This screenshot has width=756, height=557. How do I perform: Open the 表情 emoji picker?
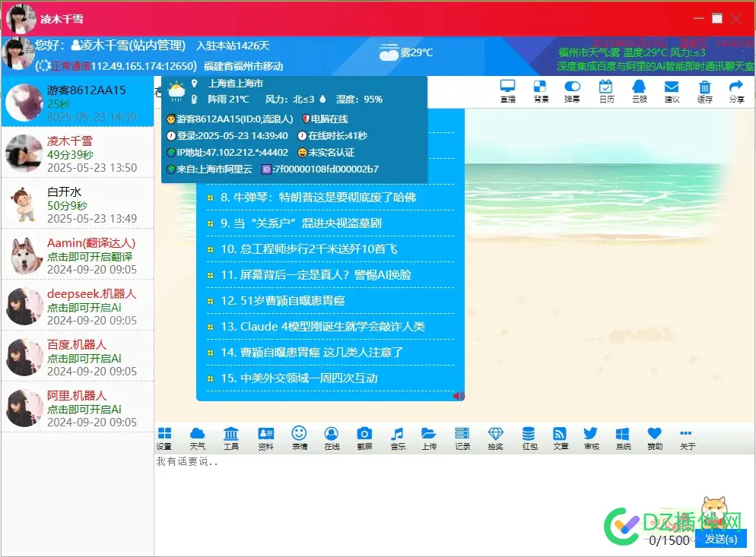tap(300, 438)
